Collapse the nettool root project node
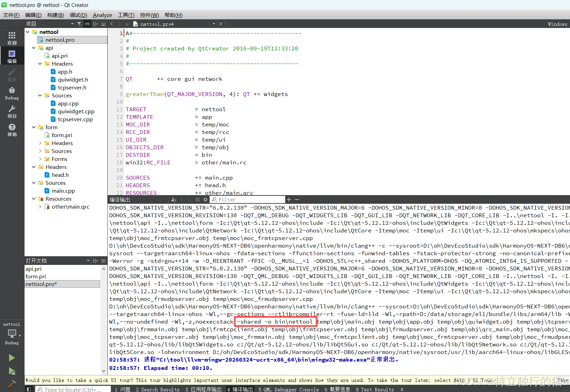This screenshot has height=392, width=570. coord(28,32)
